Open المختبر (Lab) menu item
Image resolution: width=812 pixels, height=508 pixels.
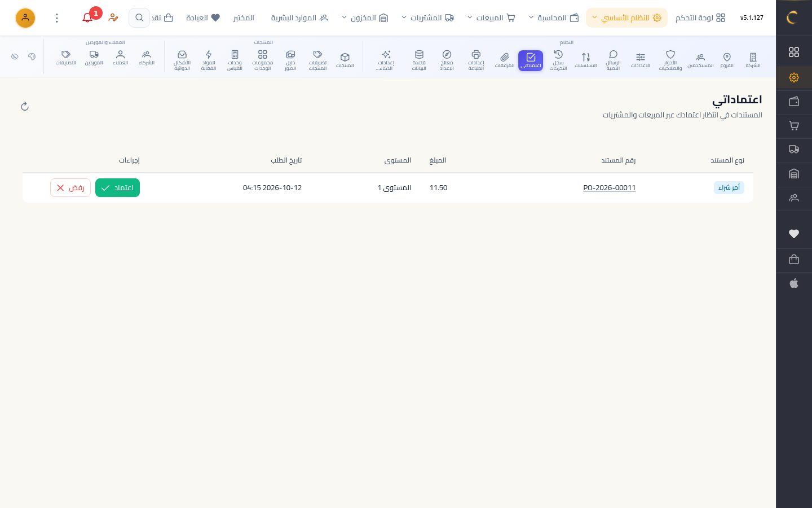(x=244, y=18)
